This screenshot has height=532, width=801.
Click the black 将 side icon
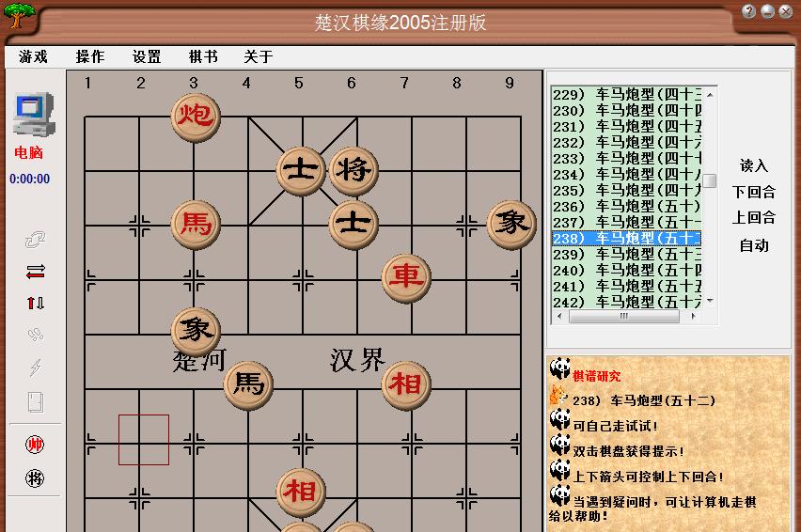(35, 478)
